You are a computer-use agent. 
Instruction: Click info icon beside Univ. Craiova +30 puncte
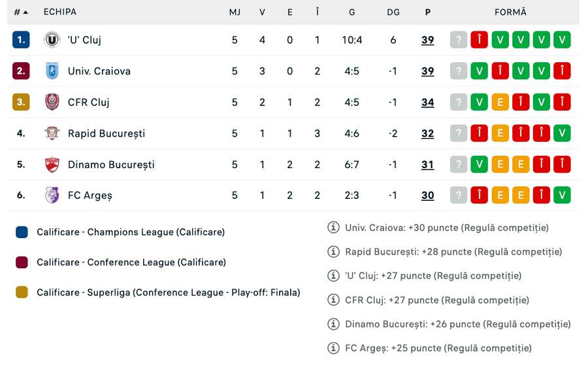coord(333,228)
